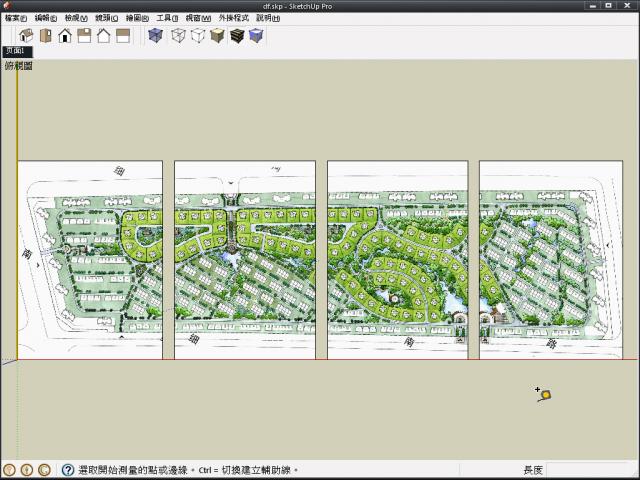Enable X-ray face style
This screenshot has width=640, height=480.
click(155, 36)
